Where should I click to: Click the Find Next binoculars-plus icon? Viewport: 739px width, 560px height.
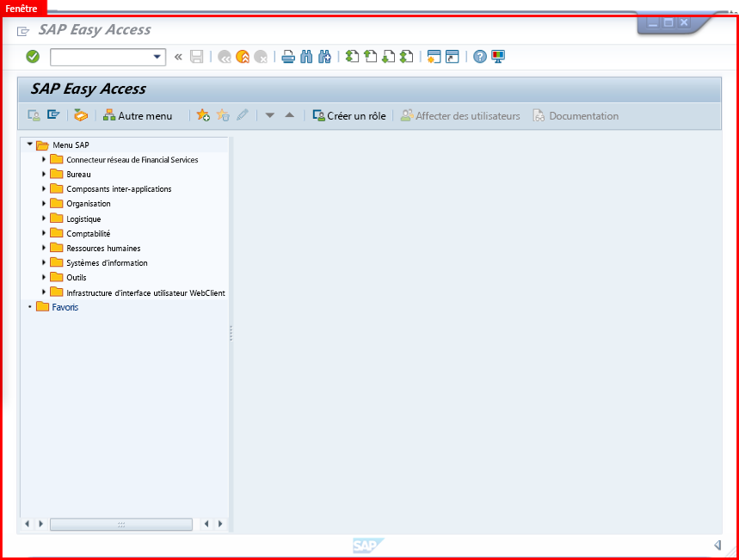tap(324, 57)
